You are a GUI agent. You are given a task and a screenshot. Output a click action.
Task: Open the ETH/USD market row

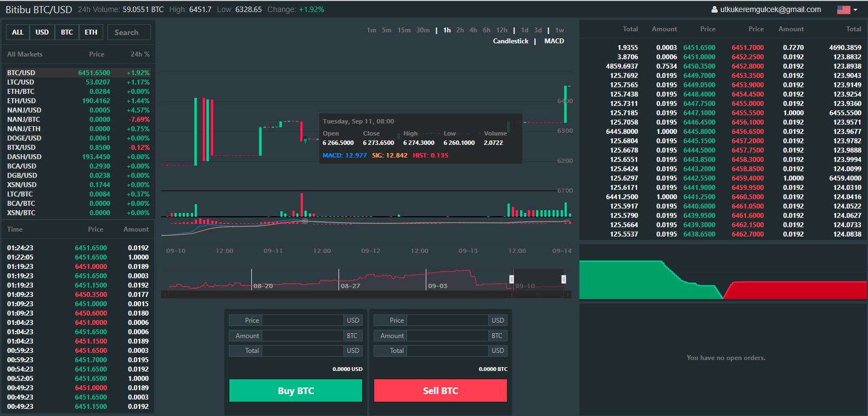point(78,101)
